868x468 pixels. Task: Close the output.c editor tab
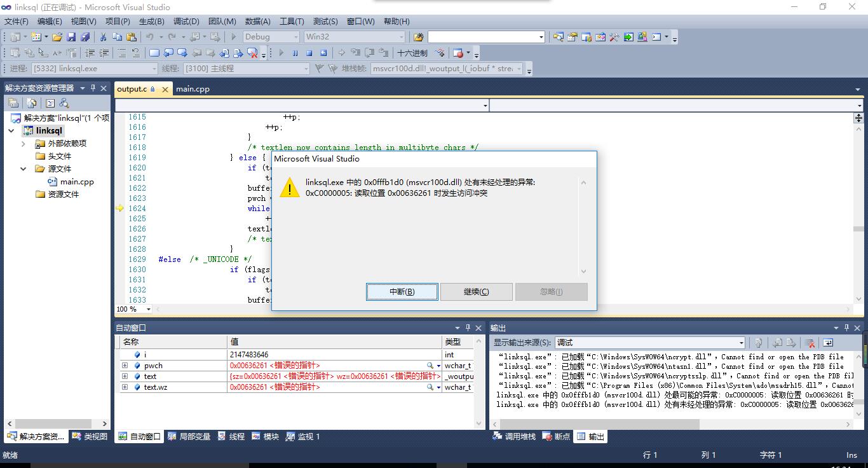(x=165, y=90)
